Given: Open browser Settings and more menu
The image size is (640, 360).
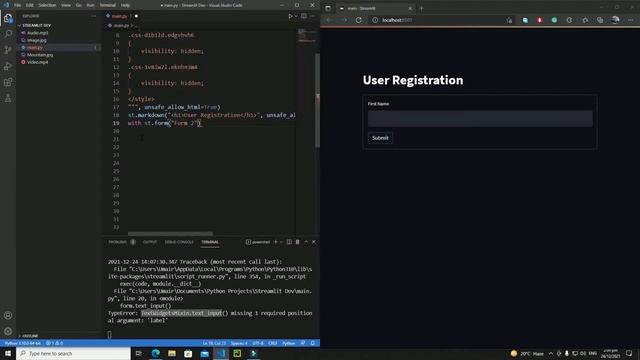Looking at the screenshot, I should click(631, 20).
